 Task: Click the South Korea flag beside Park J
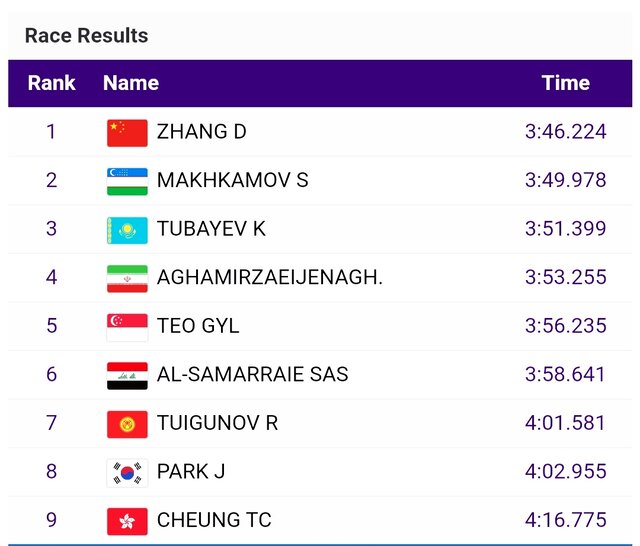pyautogui.click(x=127, y=472)
